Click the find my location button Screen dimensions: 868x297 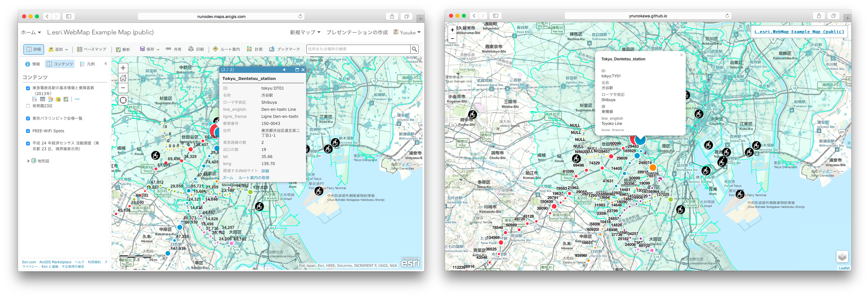tap(123, 100)
